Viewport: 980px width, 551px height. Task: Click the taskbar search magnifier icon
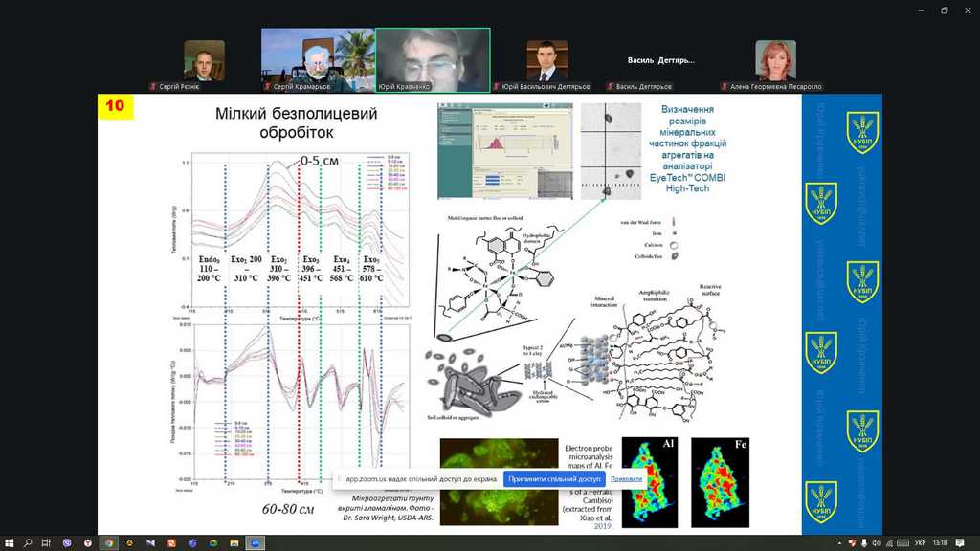click(x=28, y=542)
